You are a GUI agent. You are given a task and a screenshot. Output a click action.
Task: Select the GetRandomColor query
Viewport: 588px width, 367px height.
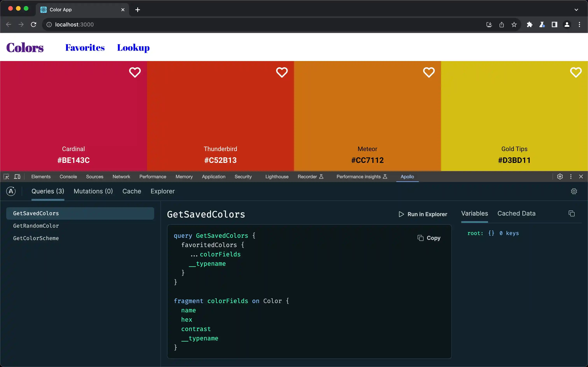coord(36,225)
